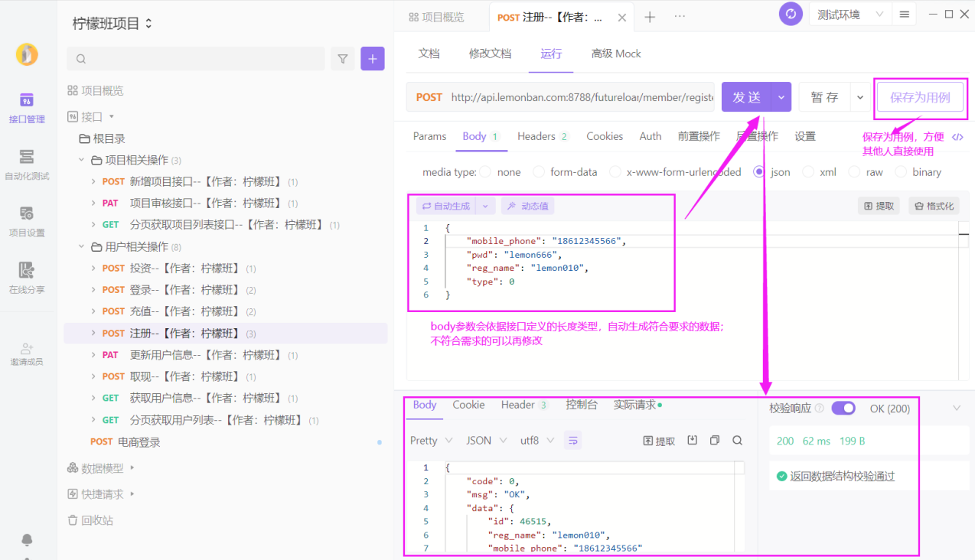Image resolution: width=975 pixels, height=560 pixels.
Task: Click the purple plus add button
Action: (373, 59)
